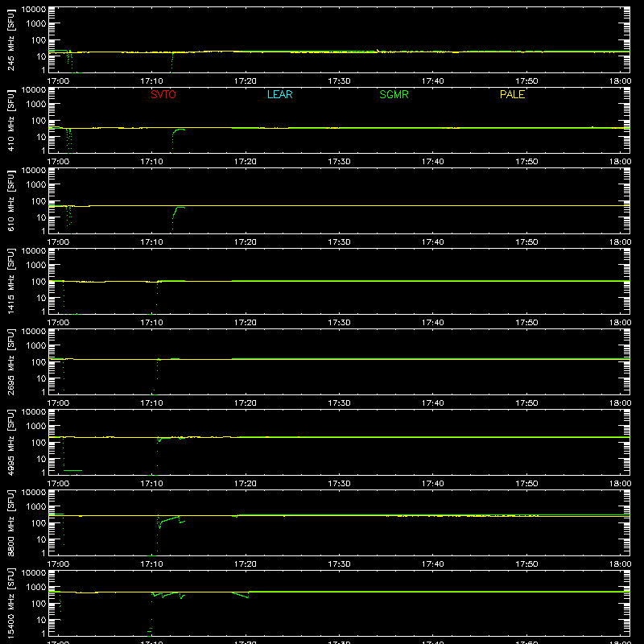Select the 15400 MHz [SFU] axis title
This screenshot has width=644, height=644.
pyautogui.click(x=11, y=603)
